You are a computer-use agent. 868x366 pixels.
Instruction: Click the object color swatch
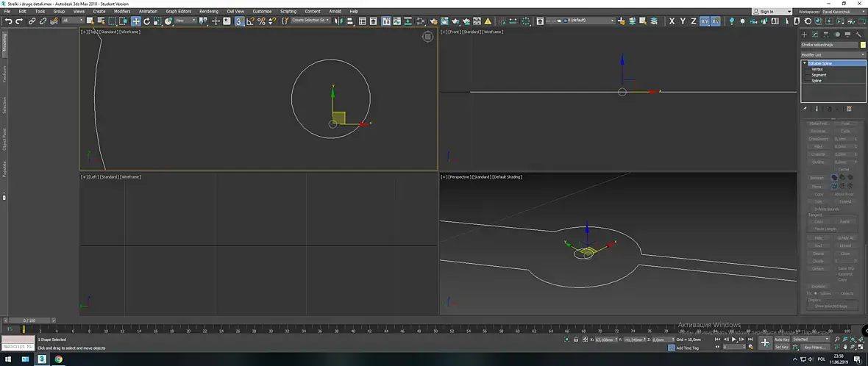(863, 45)
